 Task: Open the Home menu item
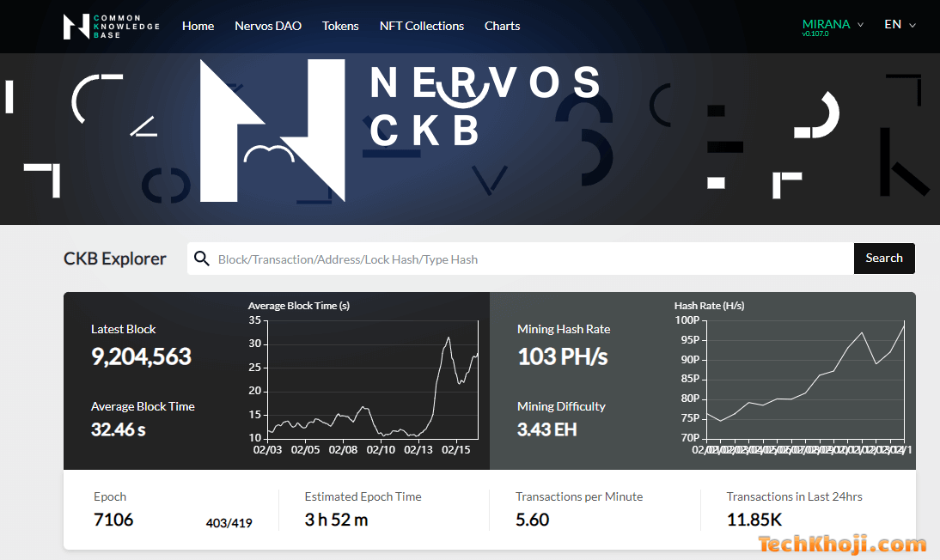(x=198, y=26)
